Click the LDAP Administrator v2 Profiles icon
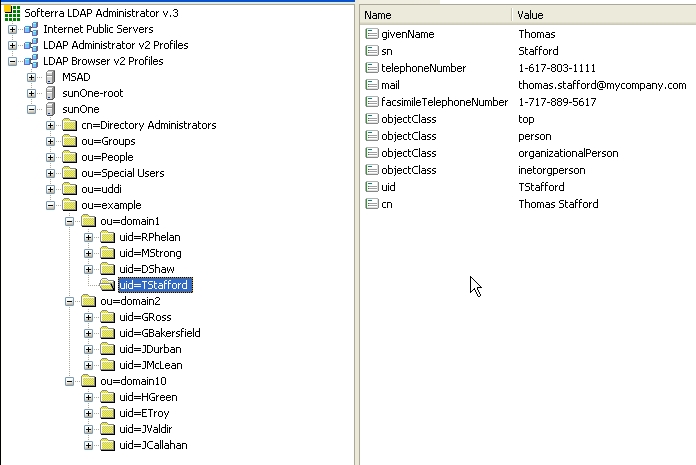 pos(31,45)
